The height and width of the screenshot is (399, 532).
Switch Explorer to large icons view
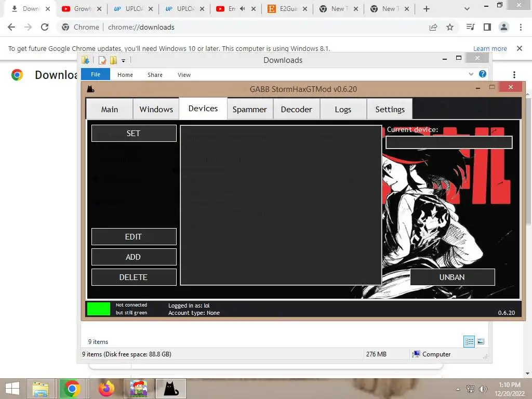pyautogui.click(x=481, y=341)
